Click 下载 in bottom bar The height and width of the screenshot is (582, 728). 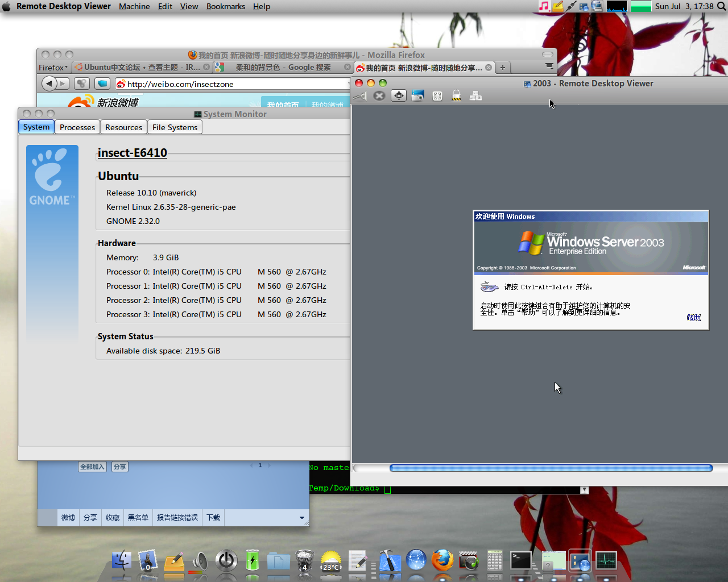213,518
